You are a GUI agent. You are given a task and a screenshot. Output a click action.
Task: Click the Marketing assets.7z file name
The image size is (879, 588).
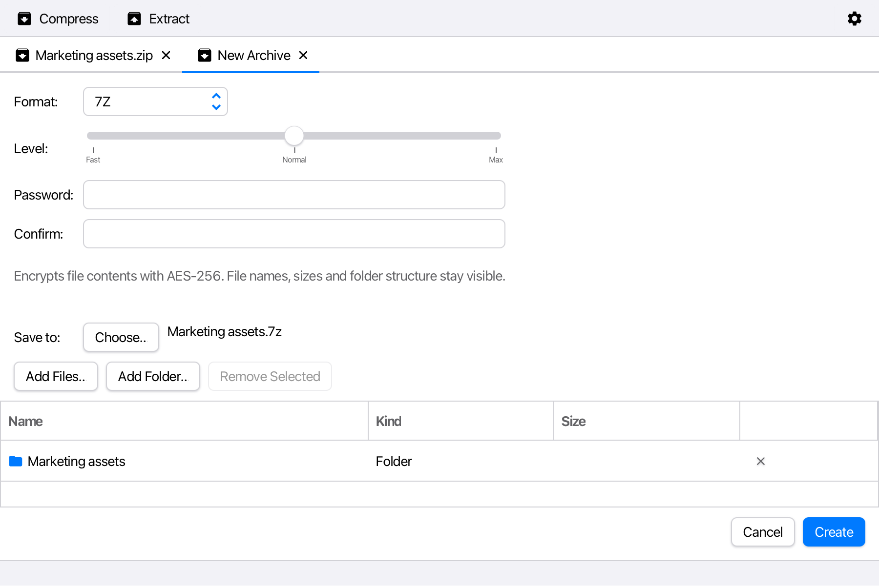(225, 332)
